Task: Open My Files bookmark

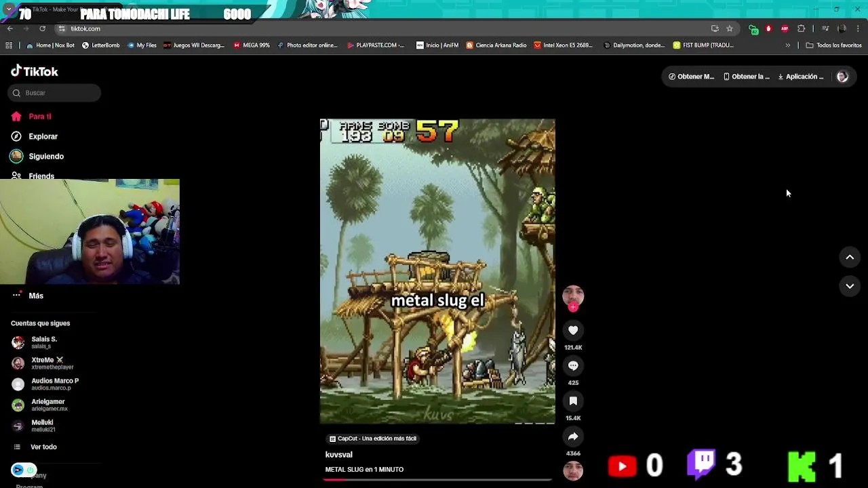Action: click(x=142, y=45)
